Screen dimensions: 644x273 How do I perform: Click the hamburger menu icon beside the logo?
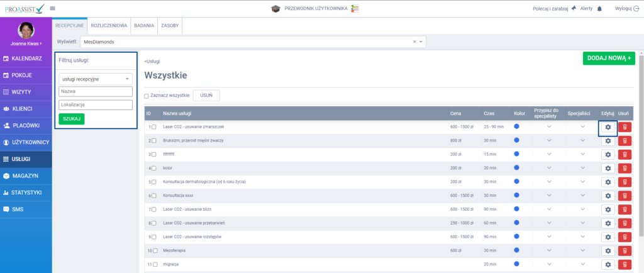click(52, 8)
